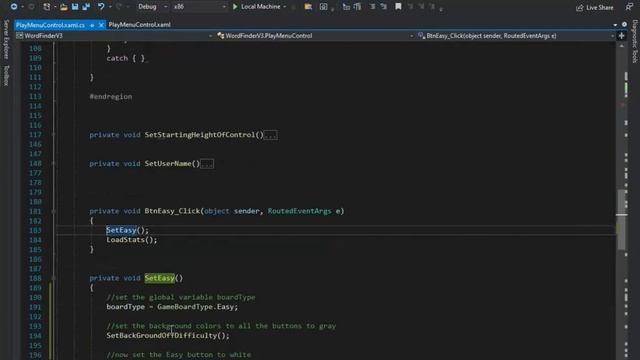Expand the collapsed SetUserName method body

point(207,164)
